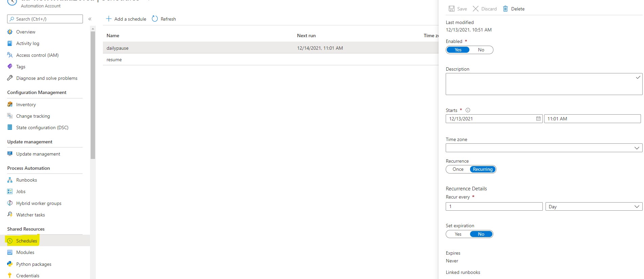The image size is (644, 279).
Task: Click the Change tracking icon
Action: (10, 116)
